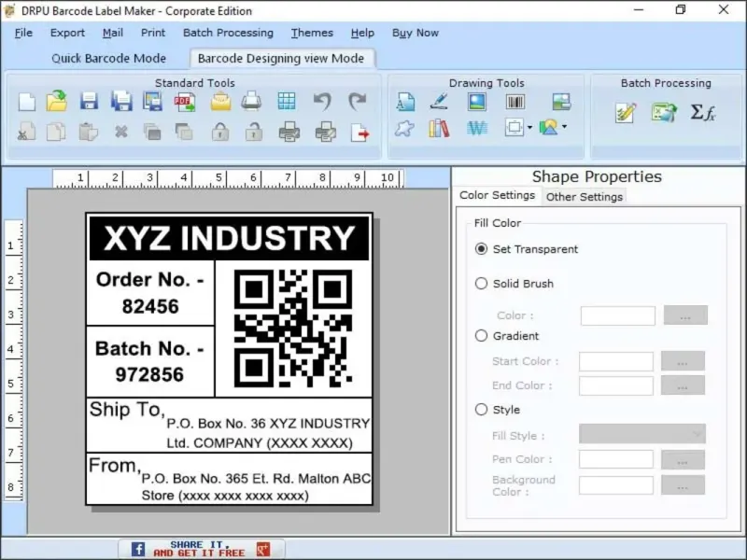747x560 pixels.
Task: Click the sigma fx formula icon
Action: pos(703,113)
